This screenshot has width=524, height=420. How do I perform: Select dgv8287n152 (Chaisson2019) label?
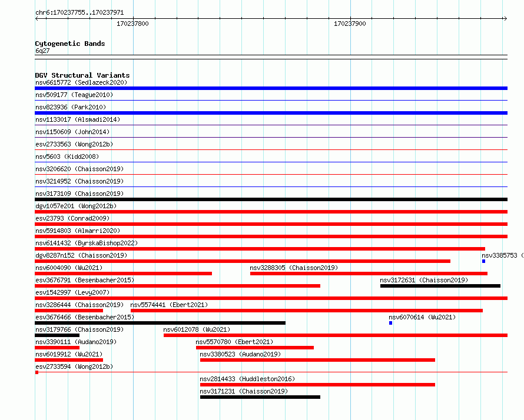pyautogui.click(x=81, y=255)
